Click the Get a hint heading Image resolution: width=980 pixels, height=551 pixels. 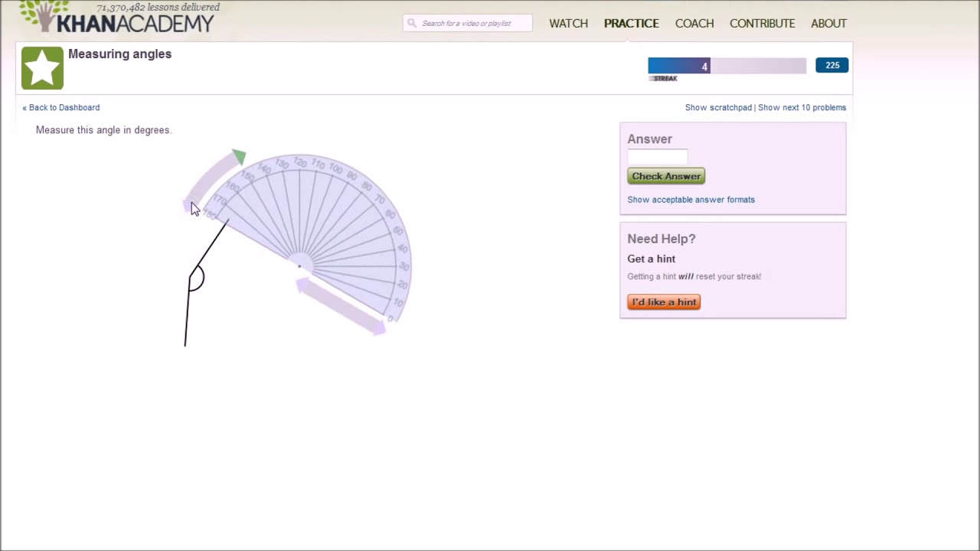(652, 259)
